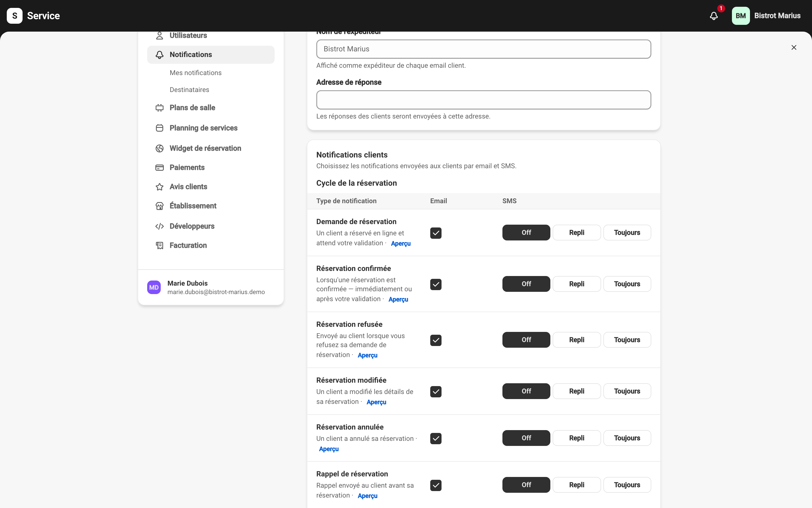The image size is (812, 508).
Task: Open Aperçu for Réservation modifiée
Action: pos(376,402)
